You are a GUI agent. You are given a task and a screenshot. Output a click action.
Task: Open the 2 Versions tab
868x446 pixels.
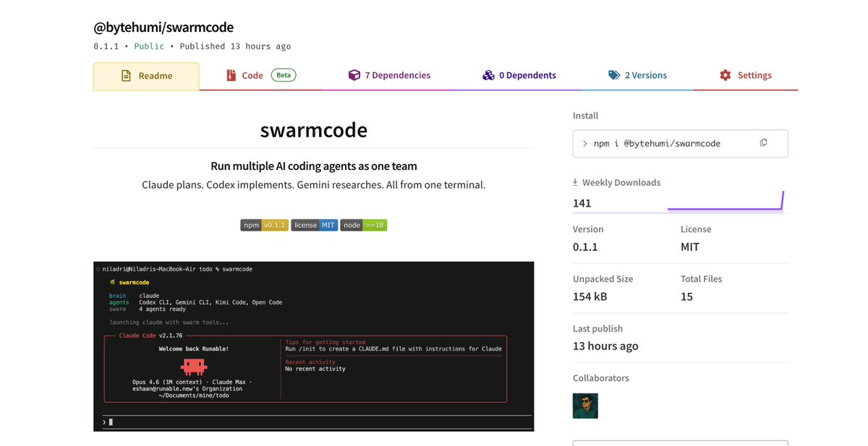pos(637,76)
